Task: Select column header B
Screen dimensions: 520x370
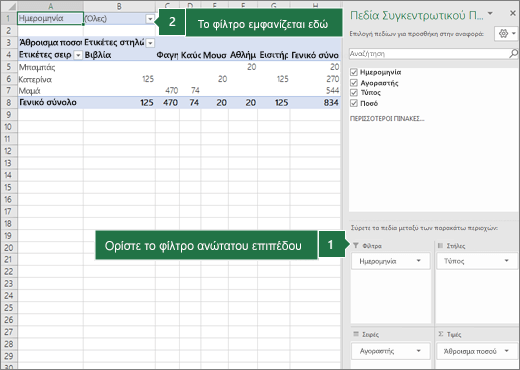Action: pyautogui.click(x=119, y=6)
